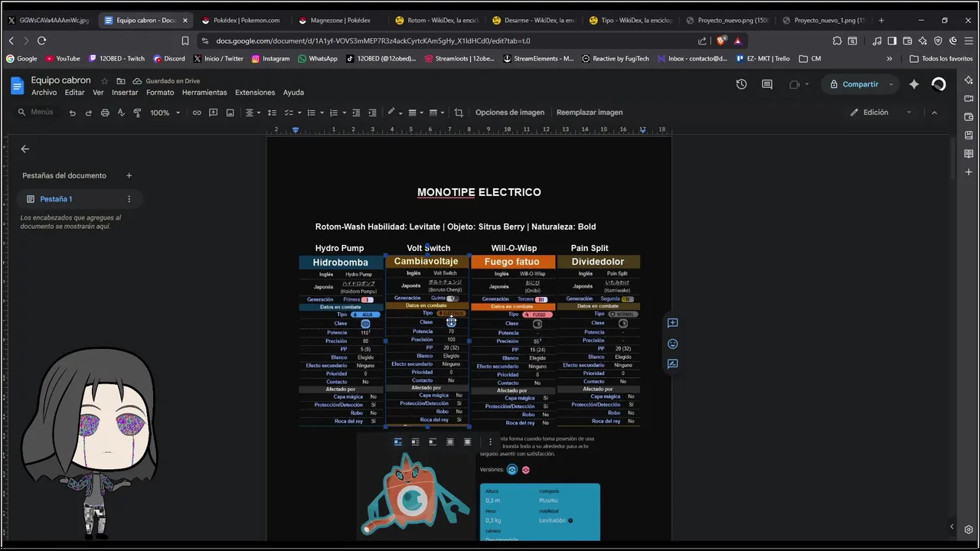Collapse the toolbar with chevron up
This screenshot has width=980, height=551.
point(934,112)
